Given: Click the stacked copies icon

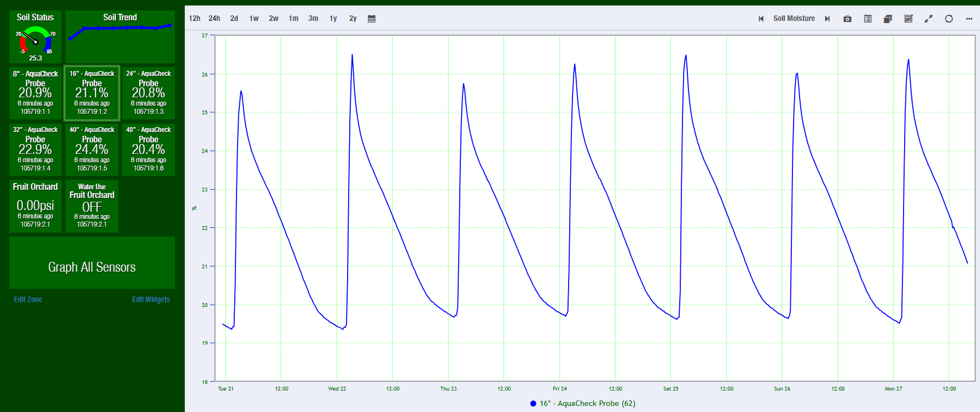Looking at the screenshot, I should tap(888, 19).
